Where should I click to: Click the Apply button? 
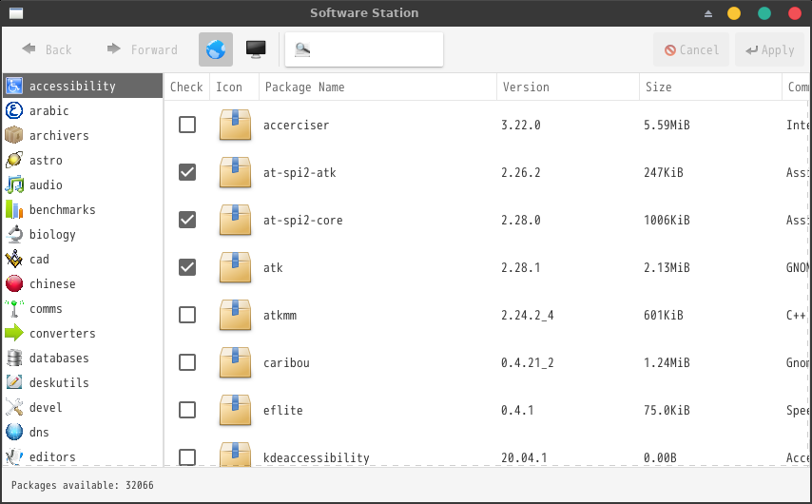tap(770, 49)
